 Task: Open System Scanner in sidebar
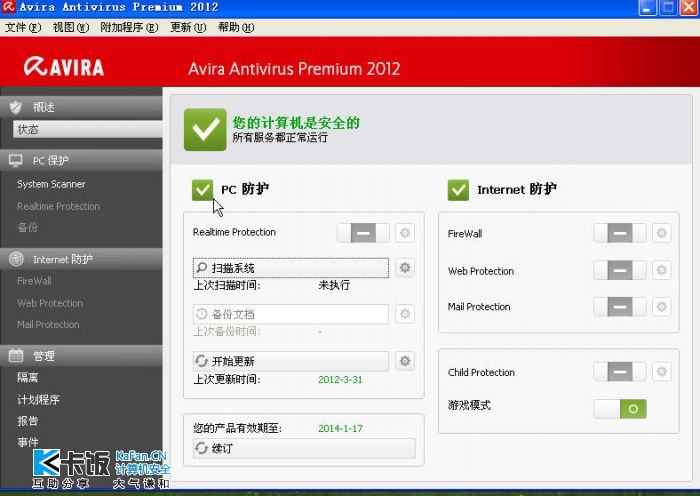pyautogui.click(x=51, y=184)
